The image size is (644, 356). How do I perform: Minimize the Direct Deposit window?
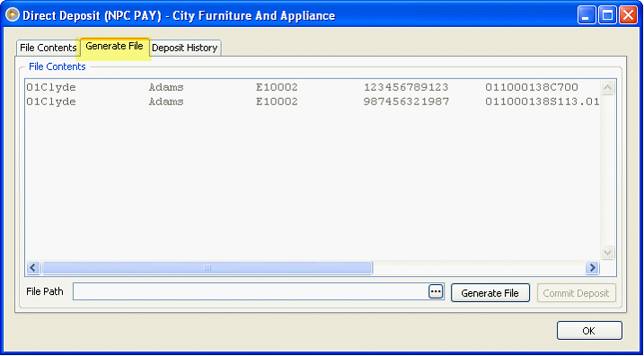(587, 16)
